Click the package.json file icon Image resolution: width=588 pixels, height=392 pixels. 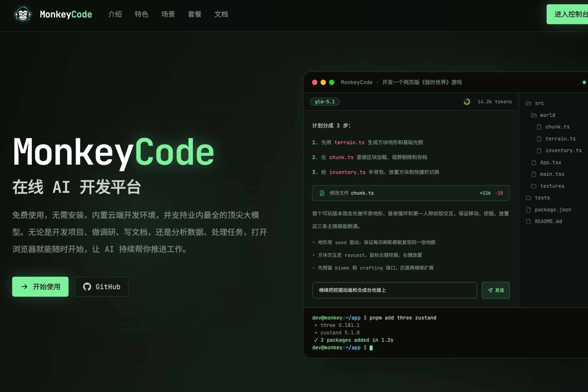coord(529,210)
